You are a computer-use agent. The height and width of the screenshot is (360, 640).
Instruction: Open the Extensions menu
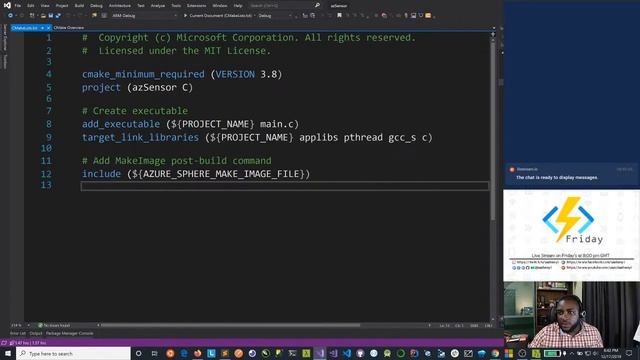tap(196, 6)
